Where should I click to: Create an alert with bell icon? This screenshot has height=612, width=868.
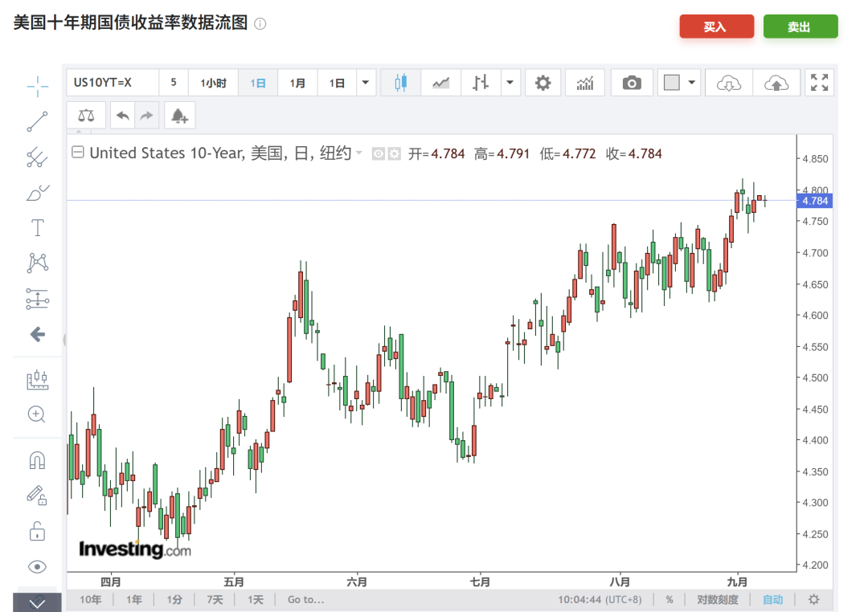coord(179,116)
